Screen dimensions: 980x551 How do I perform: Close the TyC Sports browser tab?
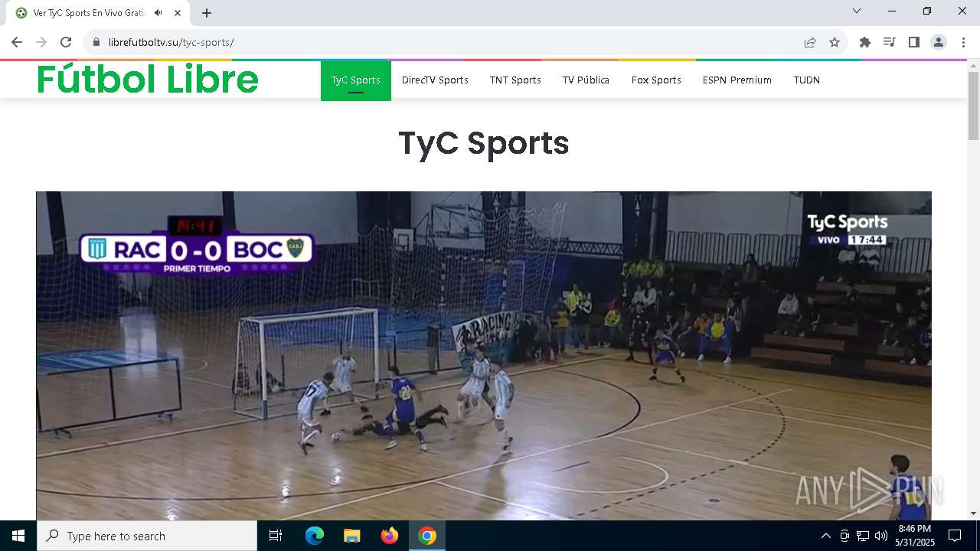tap(178, 13)
